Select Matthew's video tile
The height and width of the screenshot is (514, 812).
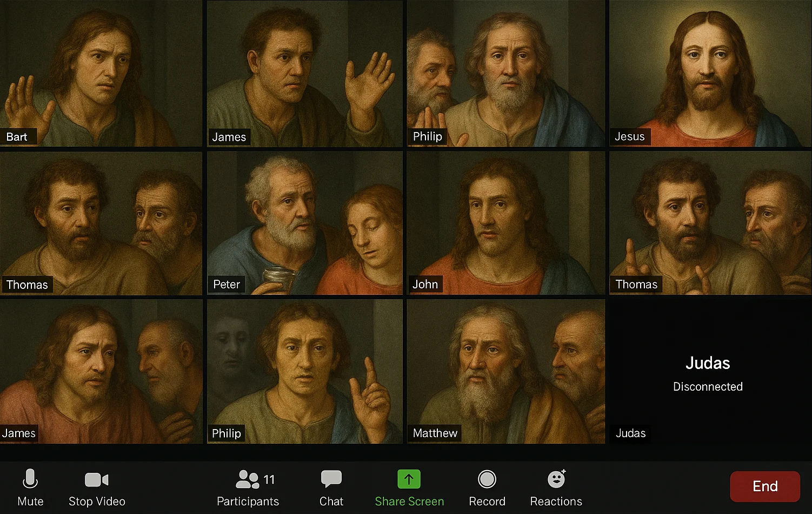(506, 372)
